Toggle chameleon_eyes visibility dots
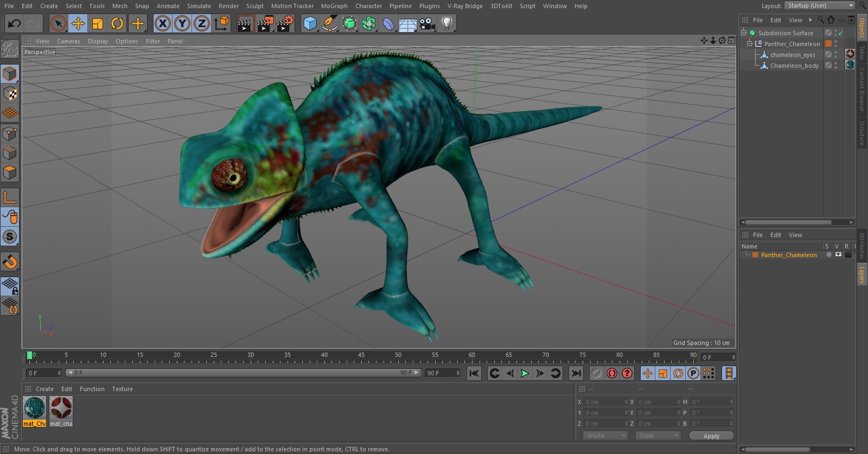868x454 pixels. [x=835, y=55]
